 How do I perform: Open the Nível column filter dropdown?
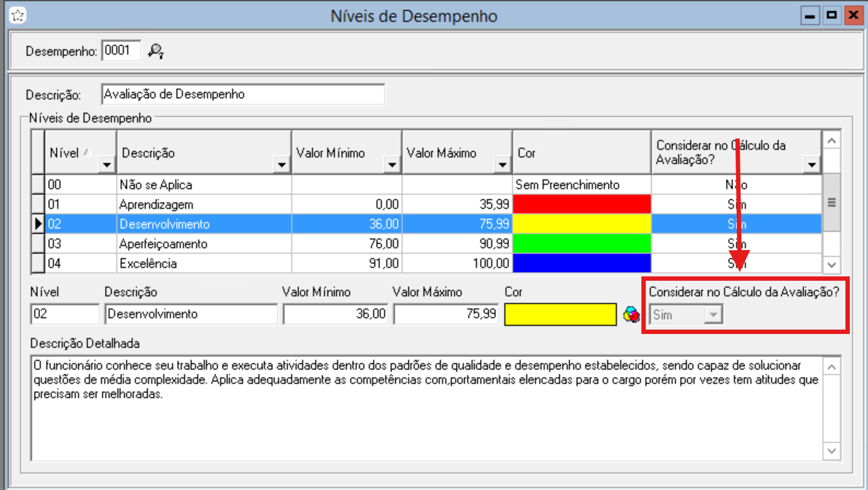click(107, 166)
